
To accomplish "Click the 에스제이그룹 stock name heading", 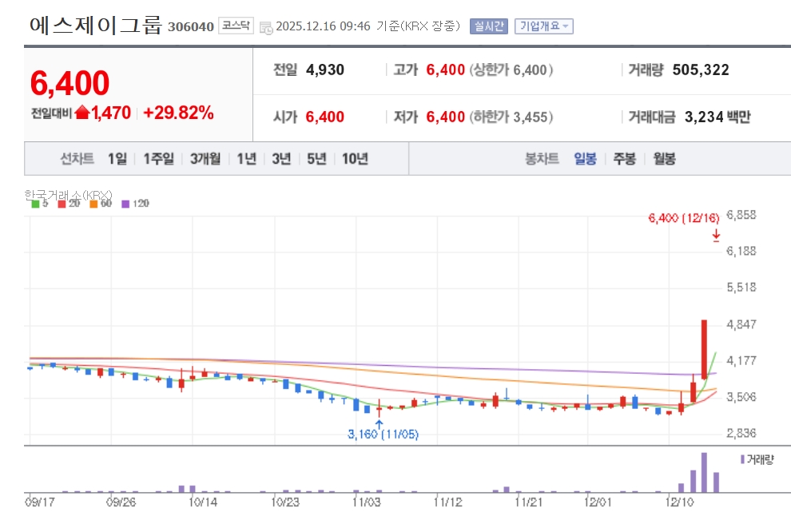I will (96, 26).
